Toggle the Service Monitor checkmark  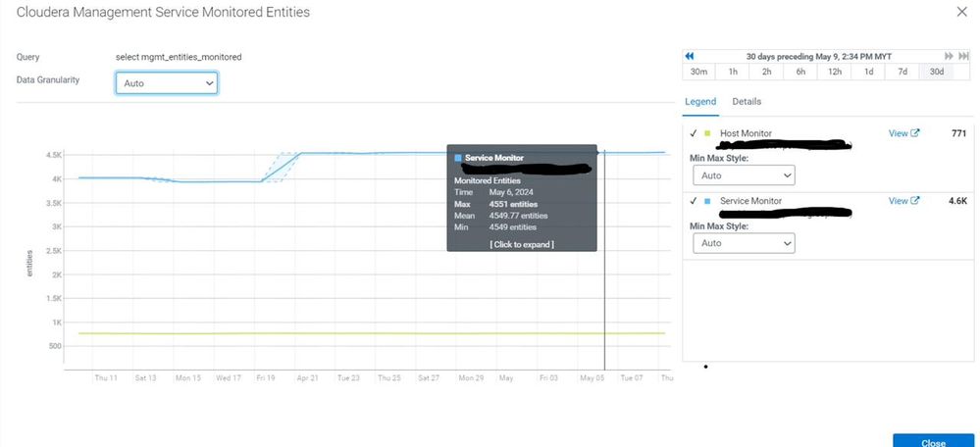coord(694,201)
